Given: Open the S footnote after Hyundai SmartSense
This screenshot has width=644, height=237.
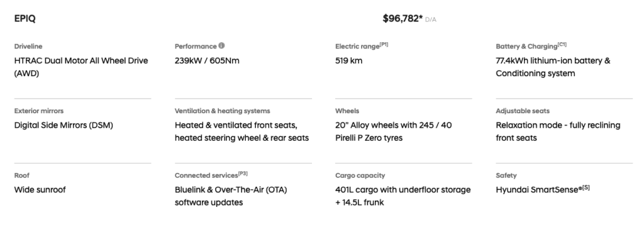Looking at the screenshot, I should point(586,187).
